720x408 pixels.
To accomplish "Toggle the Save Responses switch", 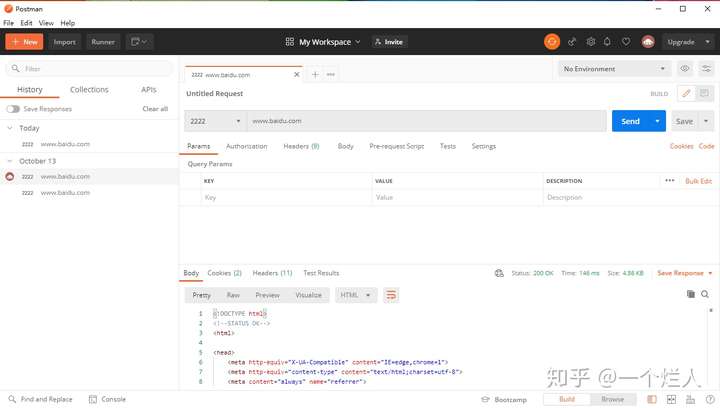I will pos(13,109).
